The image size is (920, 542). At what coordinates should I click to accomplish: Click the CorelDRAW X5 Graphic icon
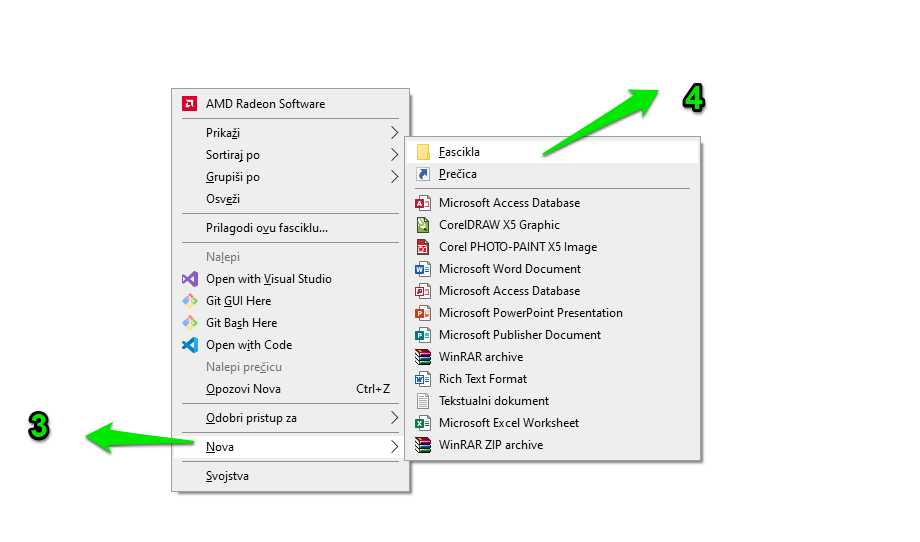click(423, 225)
